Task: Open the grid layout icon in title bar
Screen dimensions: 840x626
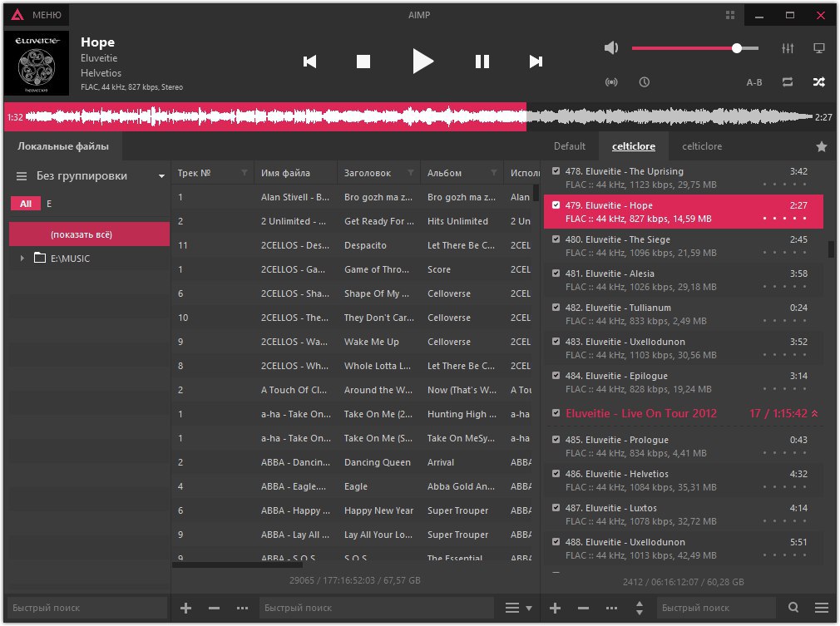Action: tap(730, 15)
